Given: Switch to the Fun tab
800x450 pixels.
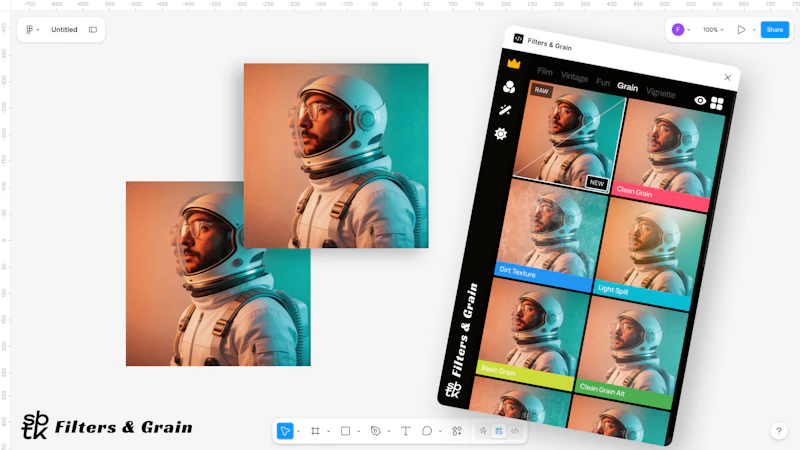Looking at the screenshot, I should pos(603,82).
